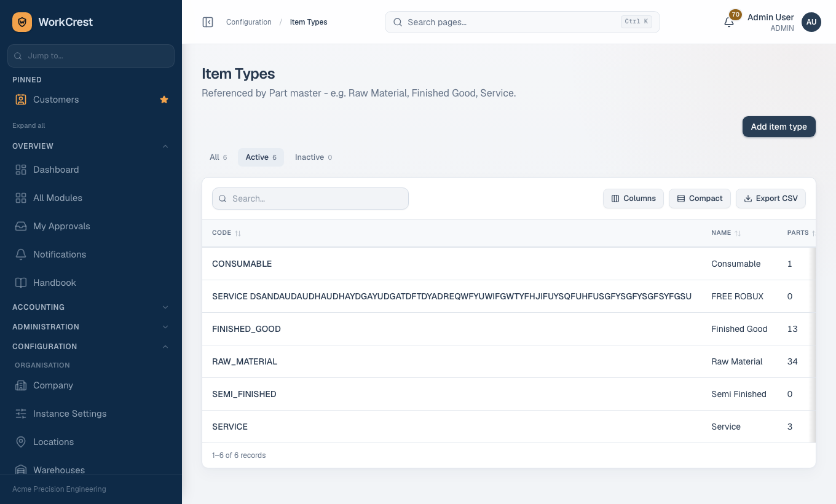Click the All Modules icon
836x504 pixels.
point(21,198)
